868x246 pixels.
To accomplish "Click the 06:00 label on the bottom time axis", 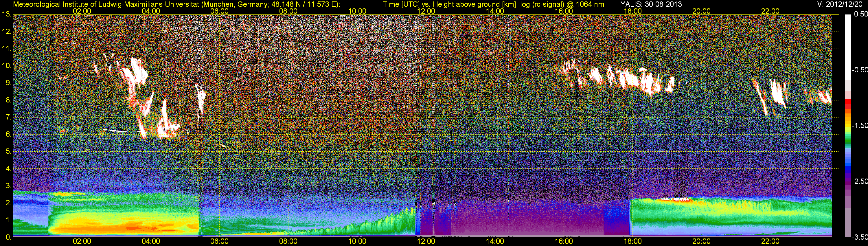I will [x=219, y=241].
